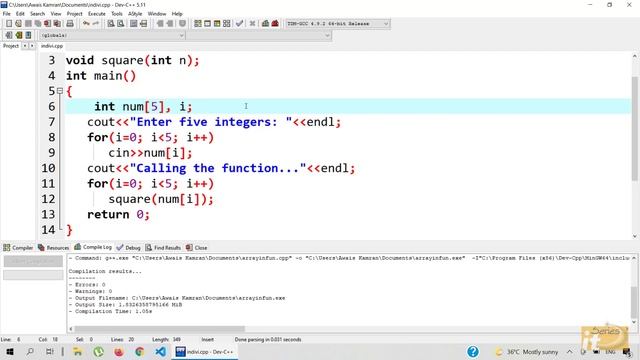Click the Insert snippet icon in second toolbar row
640x360 pixels.
tap(9, 35)
